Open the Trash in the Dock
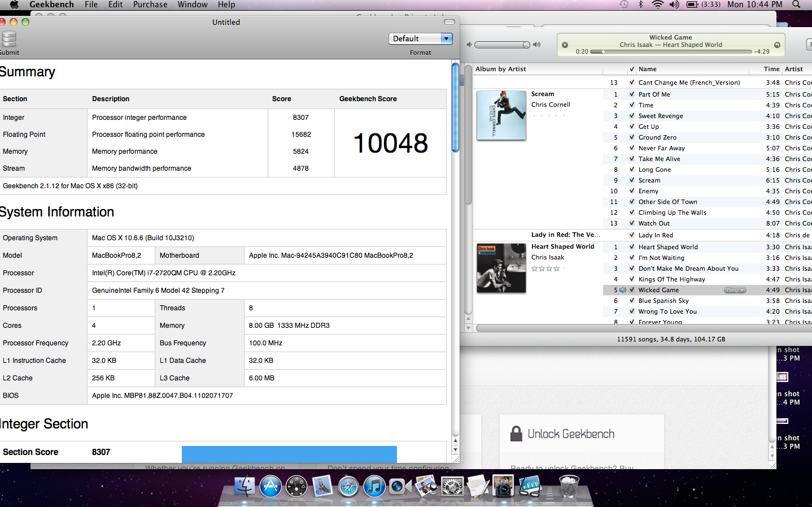 click(569, 486)
